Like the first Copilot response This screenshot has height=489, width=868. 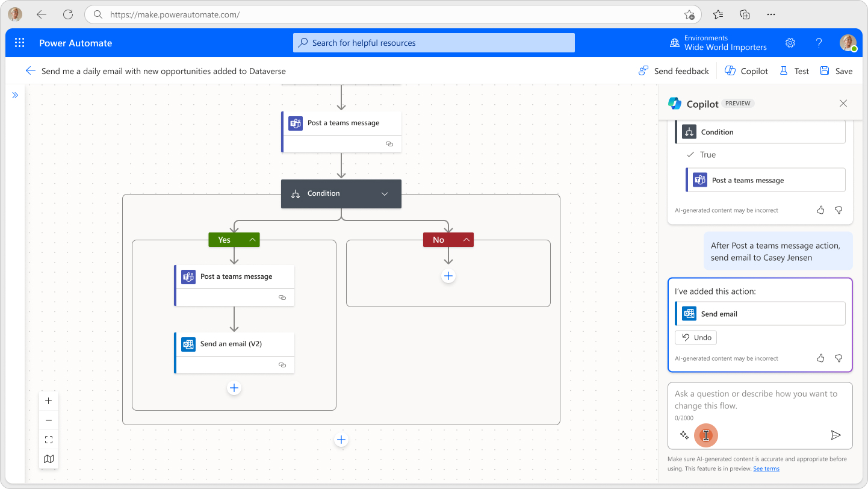point(820,210)
